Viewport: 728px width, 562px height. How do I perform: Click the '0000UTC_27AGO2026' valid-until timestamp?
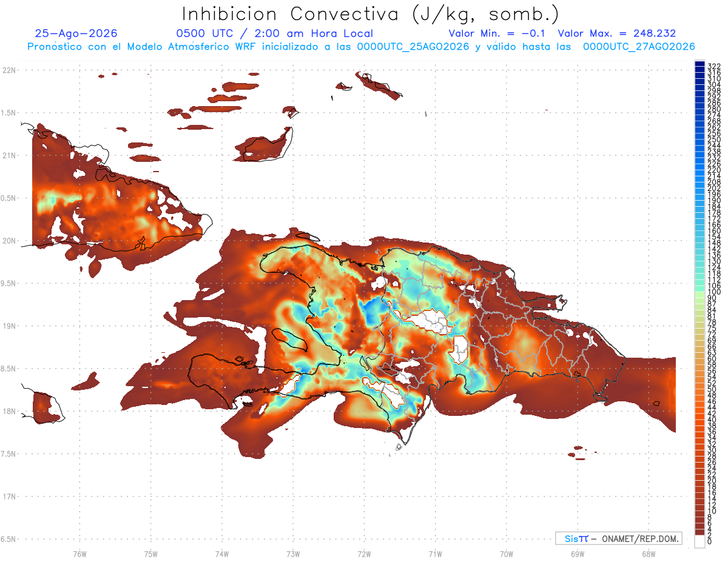(639, 47)
